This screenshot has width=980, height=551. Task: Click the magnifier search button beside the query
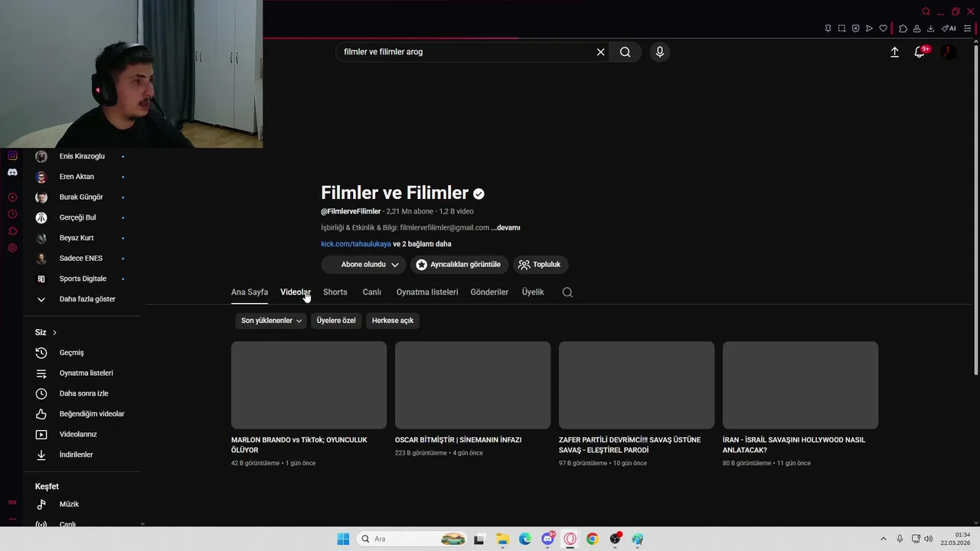pyautogui.click(x=626, y=52)
